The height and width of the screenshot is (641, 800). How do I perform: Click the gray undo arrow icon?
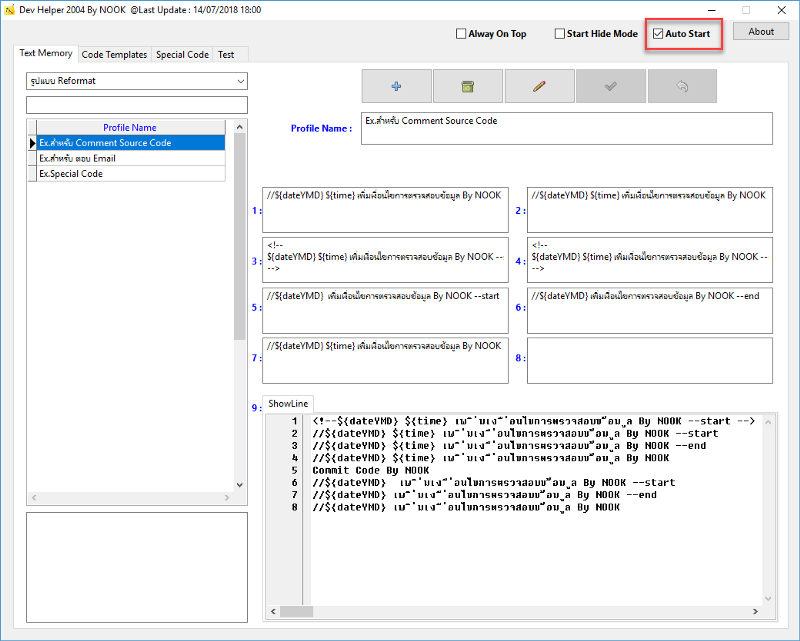coord(683,87)
